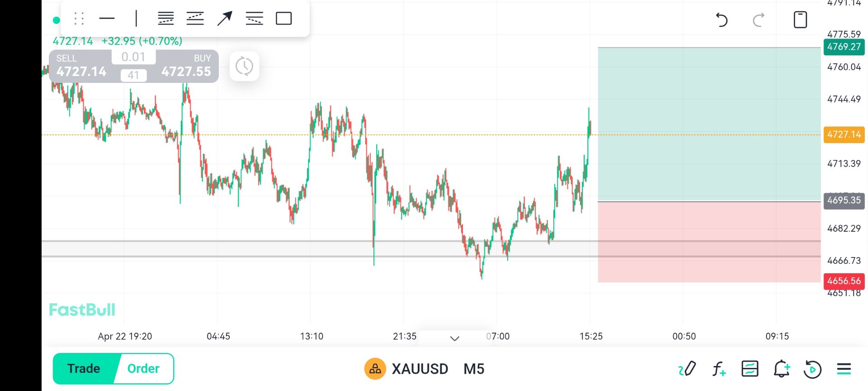Add a price alert with bell icon
The height and width of the screenshot is (391, 868).
(781, 369)
